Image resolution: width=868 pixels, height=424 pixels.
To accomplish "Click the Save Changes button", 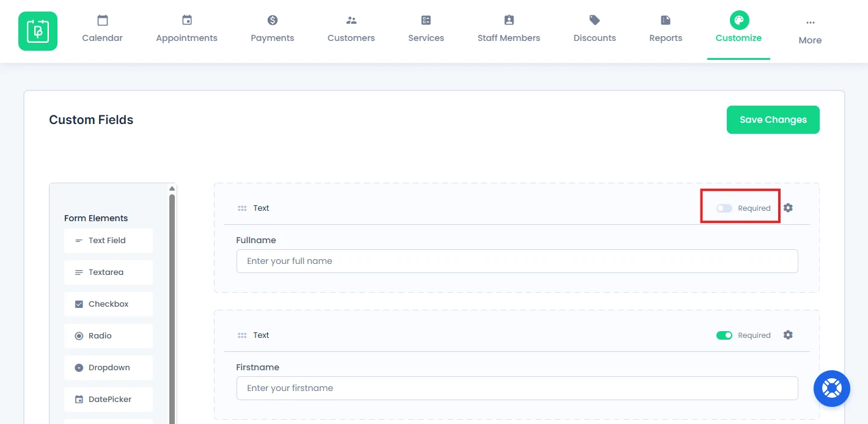I will coord(773,120).
